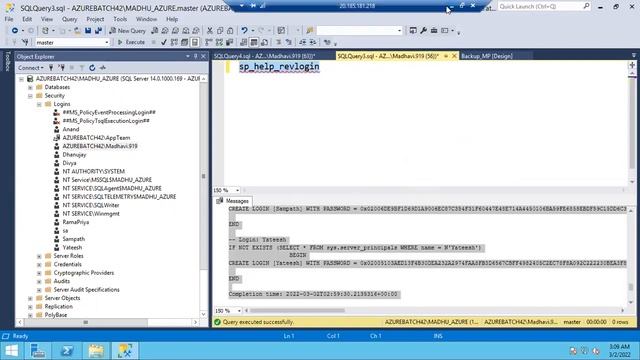Click the Save floppy disk icon
The image size is (640, 360).
88,31
